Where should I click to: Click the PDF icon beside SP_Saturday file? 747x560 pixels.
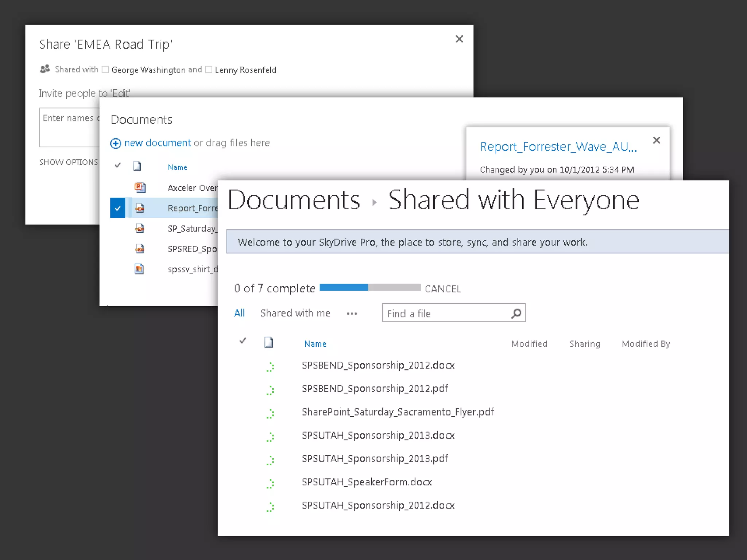click(x=140, y=229)
